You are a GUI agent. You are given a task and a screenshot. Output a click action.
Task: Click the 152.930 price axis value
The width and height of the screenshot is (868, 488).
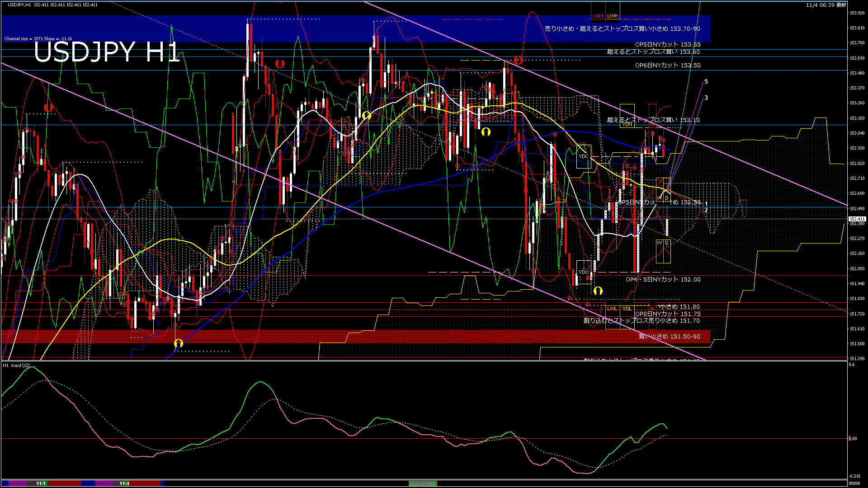[x=857, y=148]
